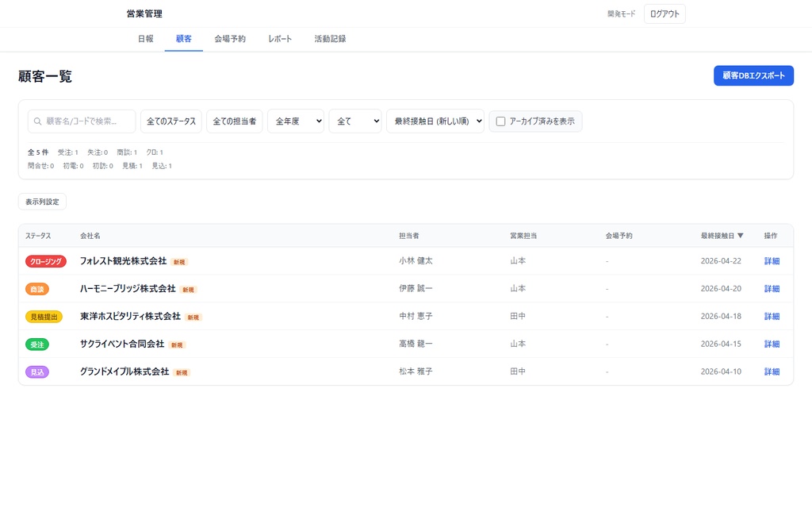Click the 見込 purple status badge
This screenshot has width=812, height=508.
tap(37, 371)
